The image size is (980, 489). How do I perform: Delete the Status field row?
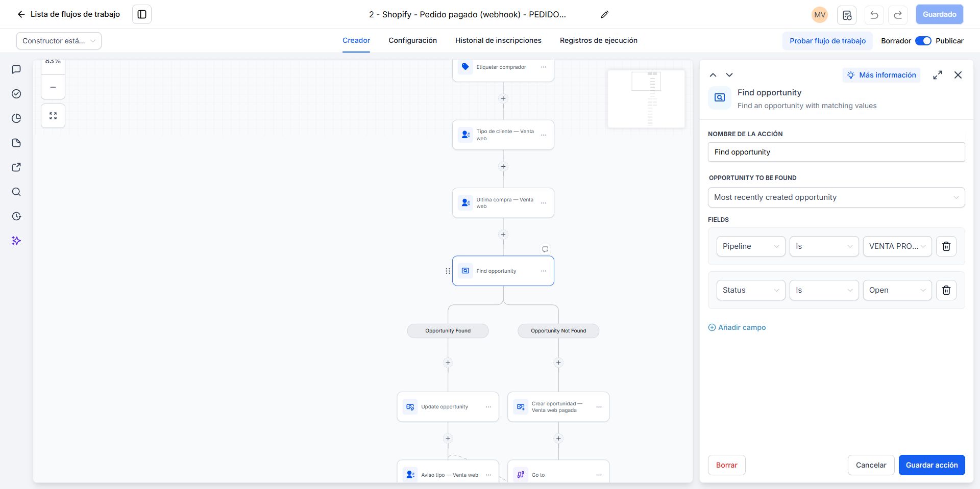tap(946, 290)
